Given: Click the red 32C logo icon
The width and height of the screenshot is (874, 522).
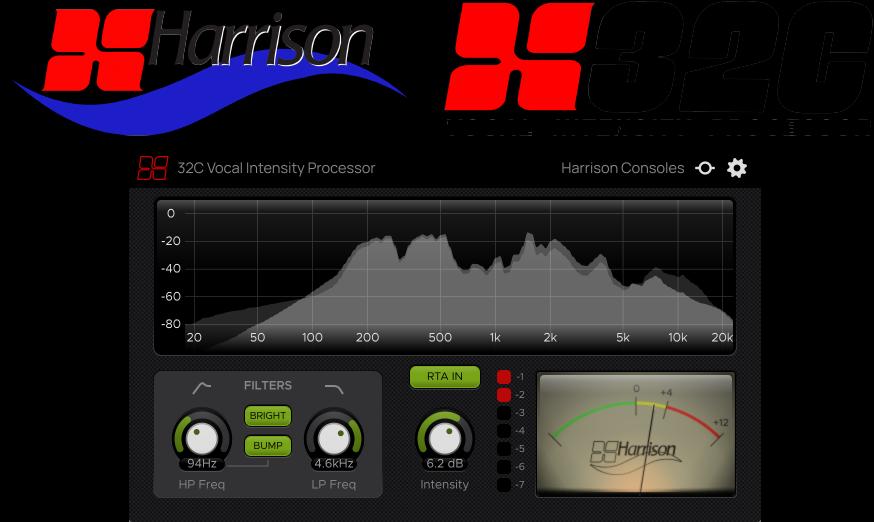Looking at the screenshot, I should click(x=152, y=168).
